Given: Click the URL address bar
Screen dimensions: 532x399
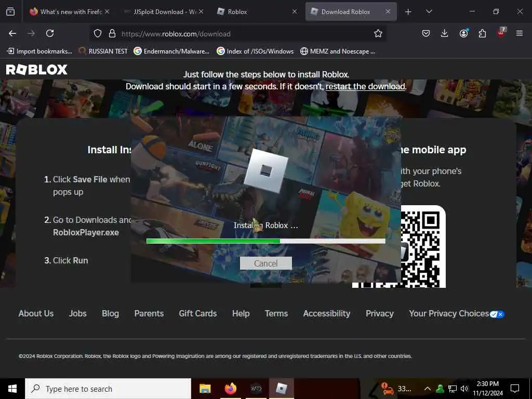Looking at the screenshot, I should coord(237,34).
